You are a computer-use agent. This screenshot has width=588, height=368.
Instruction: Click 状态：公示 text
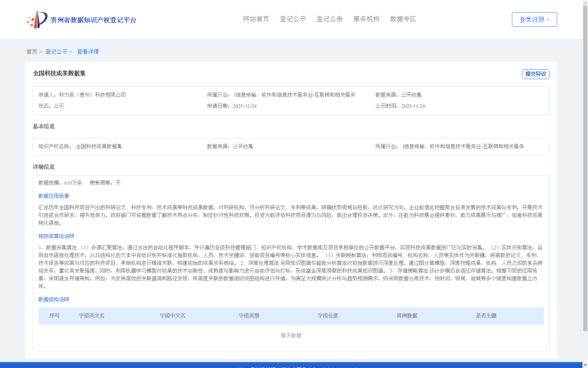point(51,106)
